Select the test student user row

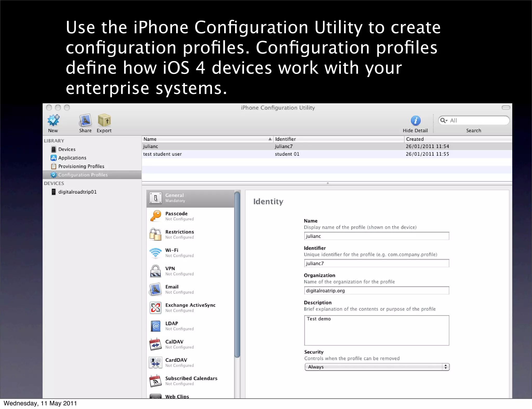[x=327, y=154]
